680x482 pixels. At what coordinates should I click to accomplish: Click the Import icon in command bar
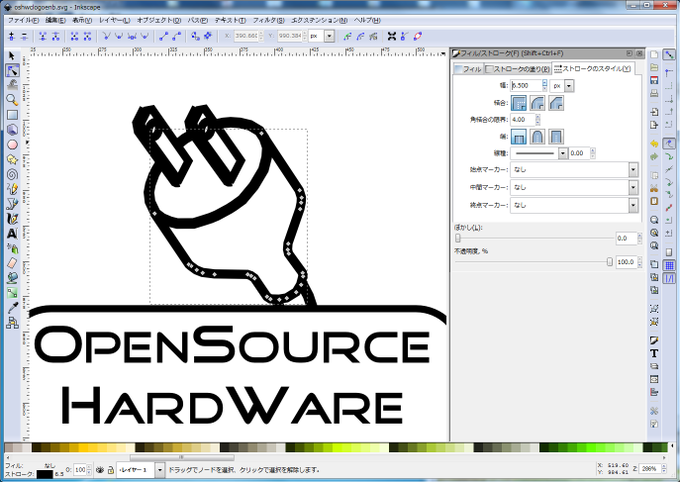[654, 112]
